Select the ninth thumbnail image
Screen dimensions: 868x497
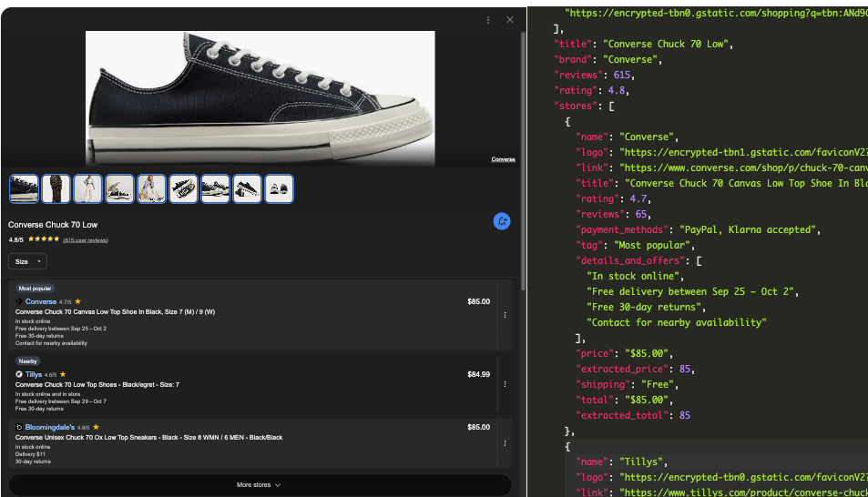pyautogui.click(x=279, y=188)
